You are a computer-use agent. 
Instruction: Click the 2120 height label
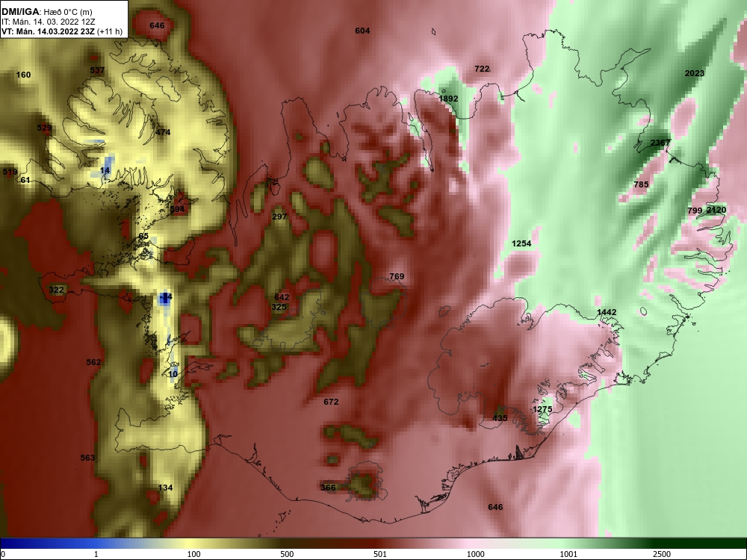click(716, 210)
